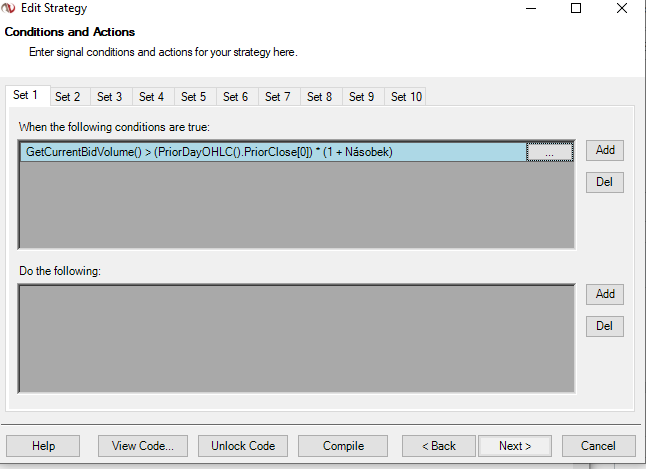Switch to the Set 2 tab
Viewport: 646px width, 469px height.
(x=68, y=97)
